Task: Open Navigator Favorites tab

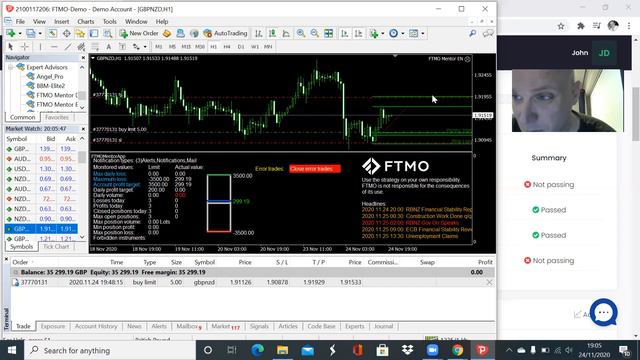Action: point(57,118)
